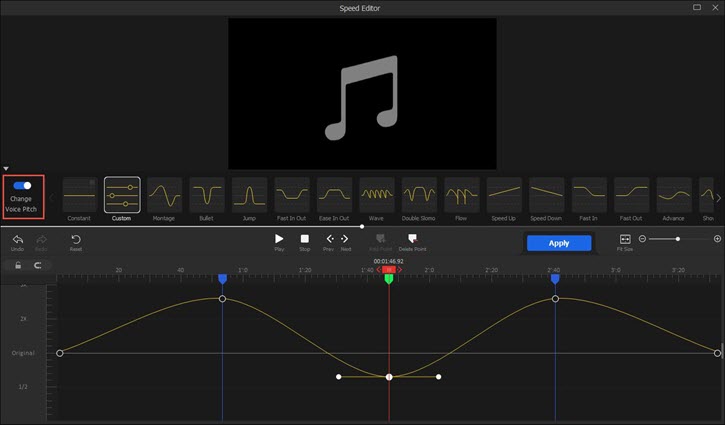Choose the Speed Up preset

coord(504,194)
